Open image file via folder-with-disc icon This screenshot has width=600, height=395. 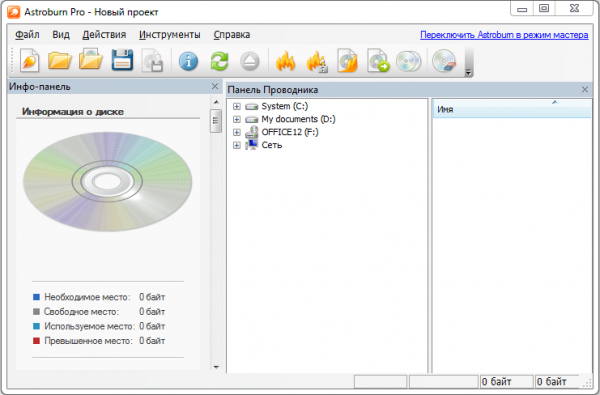point(90,59)
